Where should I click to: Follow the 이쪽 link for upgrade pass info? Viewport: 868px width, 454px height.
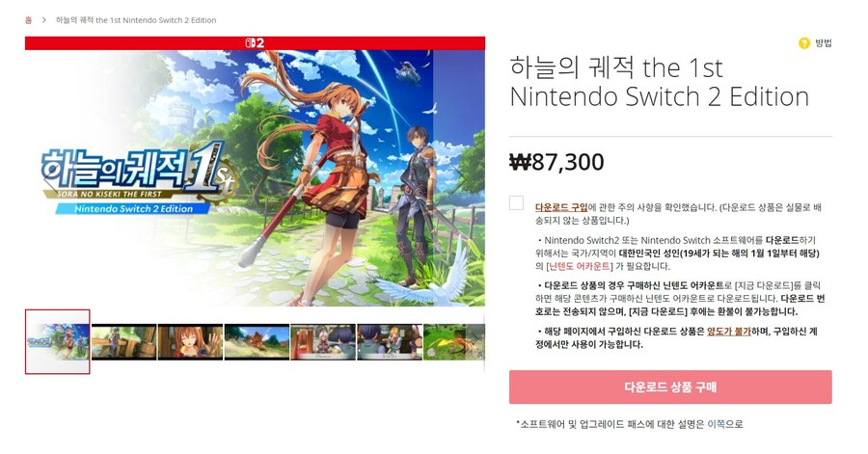[716, 424]
